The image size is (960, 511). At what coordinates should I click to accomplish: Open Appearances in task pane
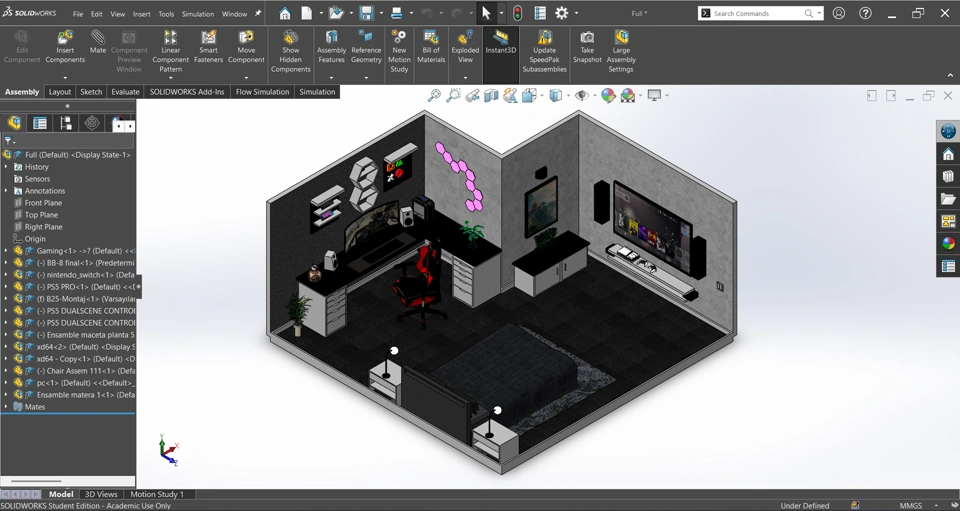click(x=948, y=244)
